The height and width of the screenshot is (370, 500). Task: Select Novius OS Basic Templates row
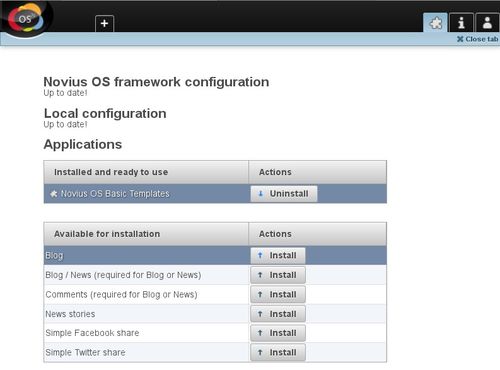pyautogui.click(x=215, y=194)
